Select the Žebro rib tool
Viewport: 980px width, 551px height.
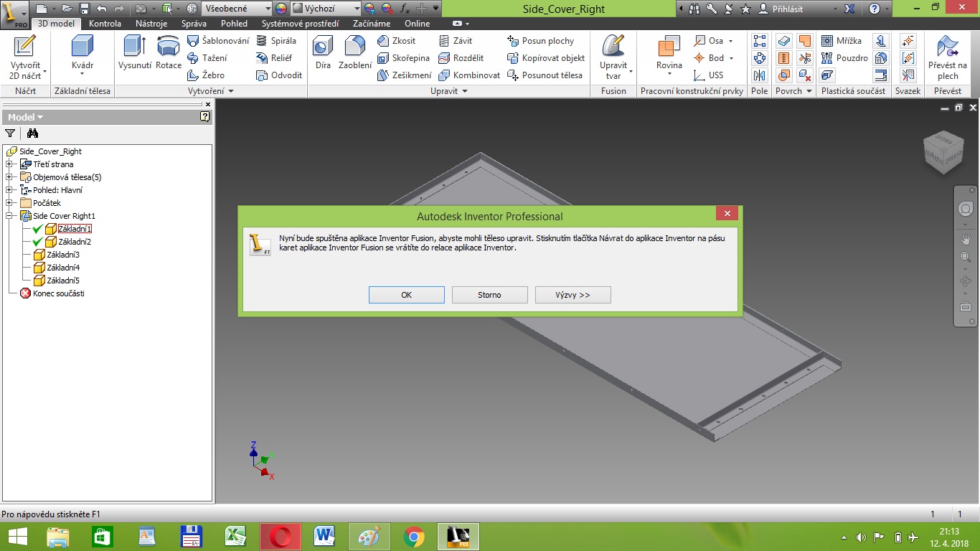[x=206, y=75]
